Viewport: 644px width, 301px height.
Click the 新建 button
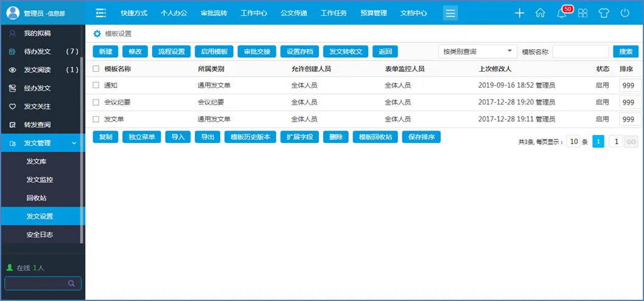click(x=105, y=52)
